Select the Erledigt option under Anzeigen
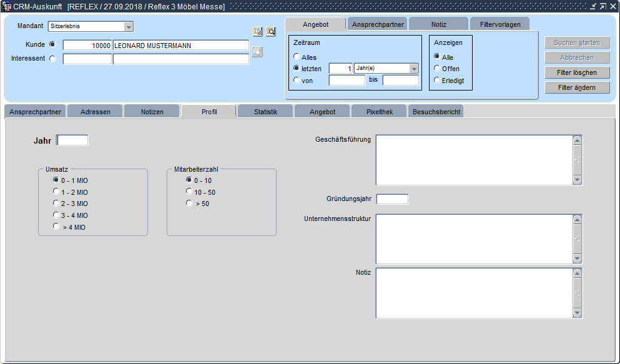 click(437, 80)
